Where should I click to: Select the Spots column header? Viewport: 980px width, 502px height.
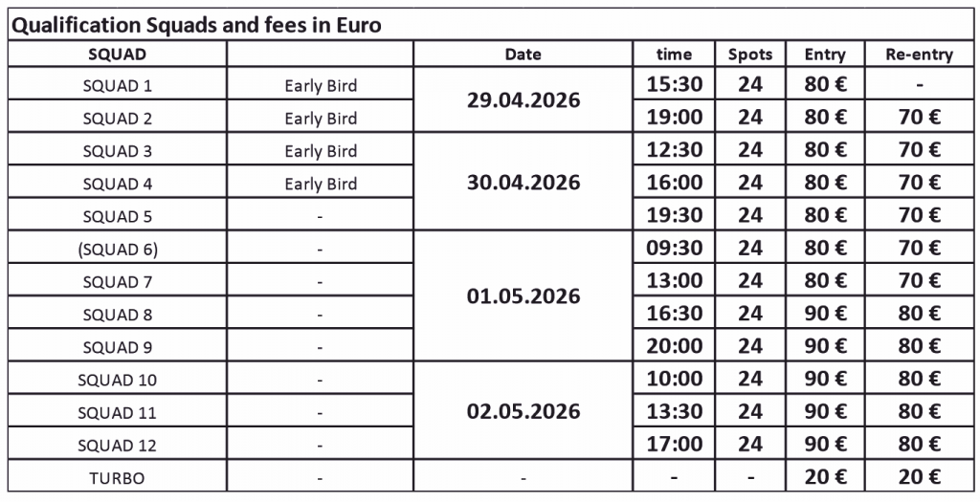pos(750,55)
